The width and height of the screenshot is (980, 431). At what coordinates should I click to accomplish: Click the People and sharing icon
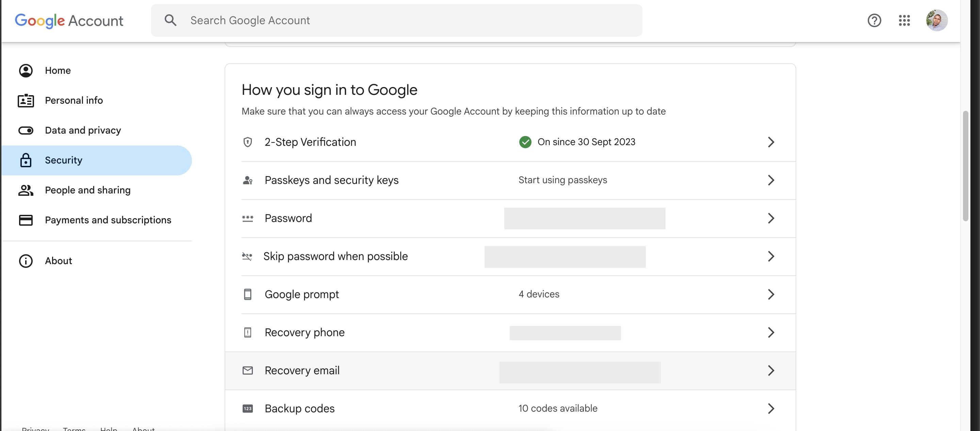(26, 190)
